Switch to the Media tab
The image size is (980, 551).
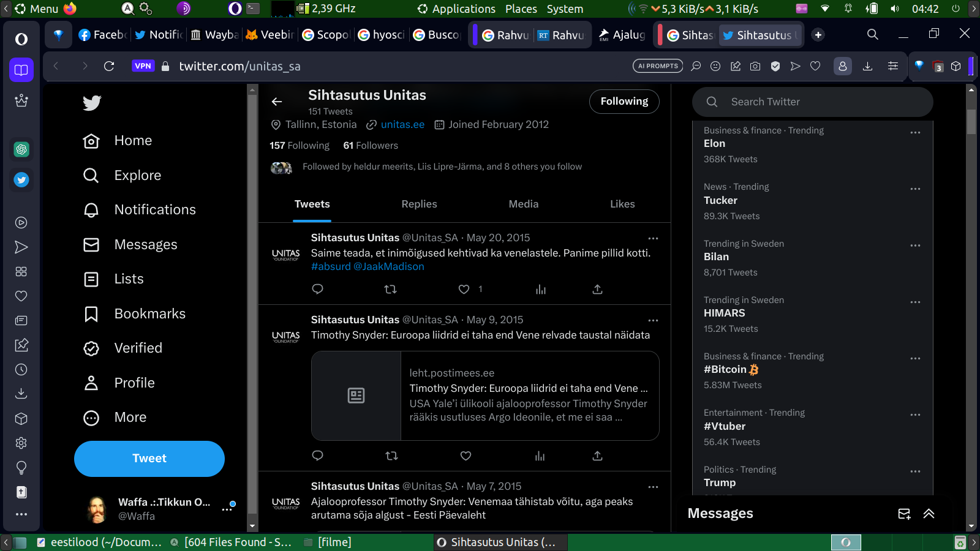524,204
